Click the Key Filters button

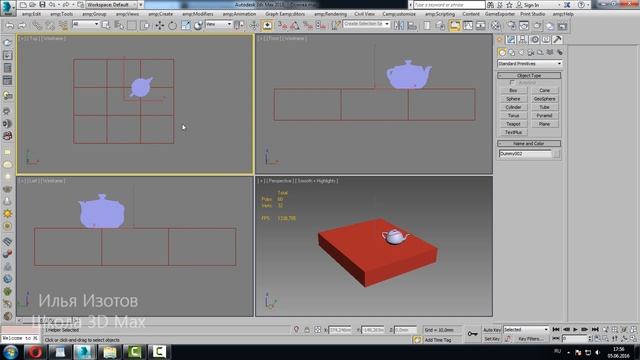pyautogui.click(x=530, y=339)
